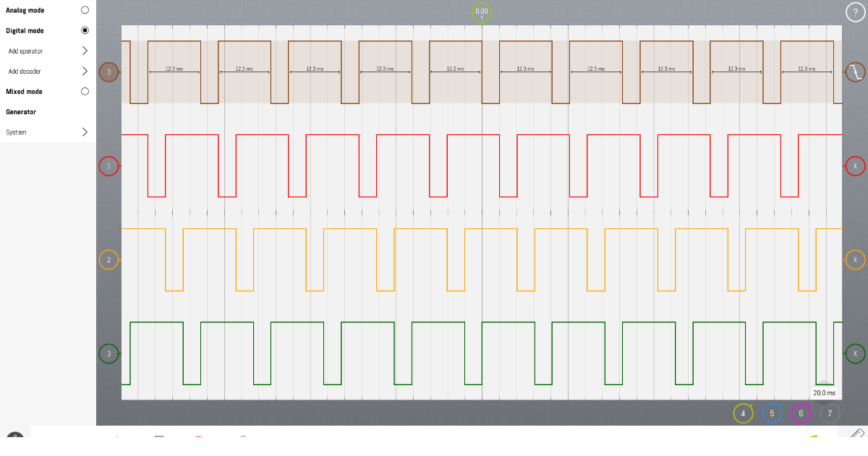Viewport: 868px width, 456px height.
Task: Click the green channel 3 trigger X button
Action: click(855, 354)
